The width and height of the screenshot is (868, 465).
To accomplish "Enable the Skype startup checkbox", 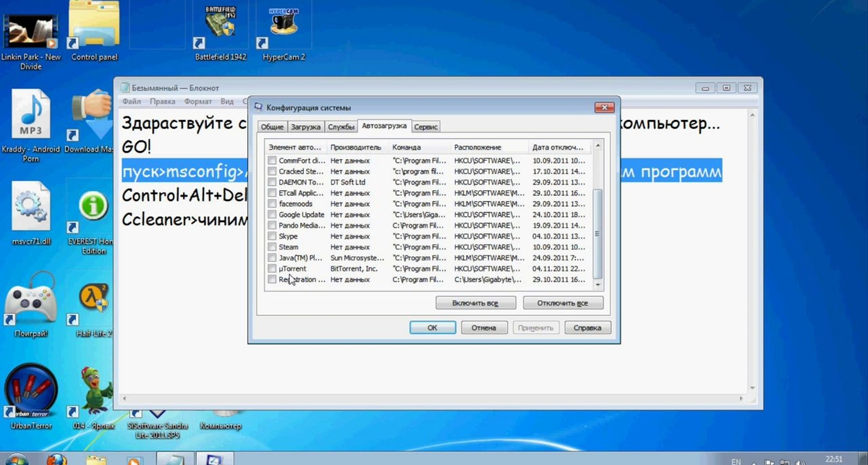I will coord(272,236).
